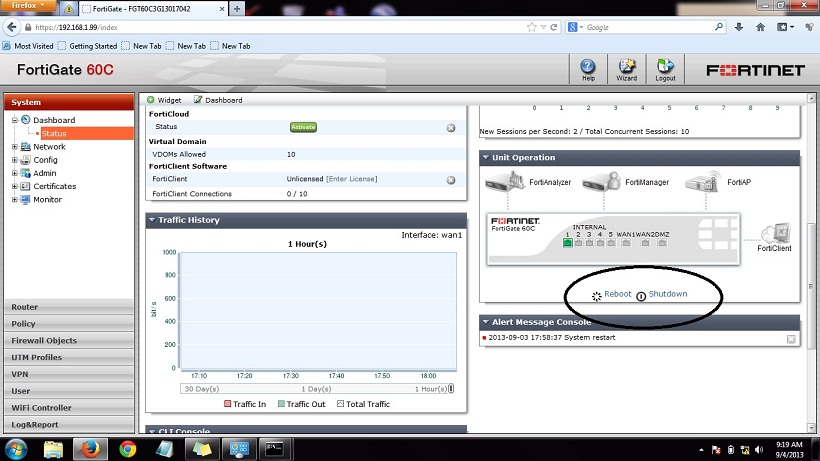The height and width of the screenshot is (461, 820).
Task: Select internal port 1 on device diagram
Action: [x=567, y=243]
